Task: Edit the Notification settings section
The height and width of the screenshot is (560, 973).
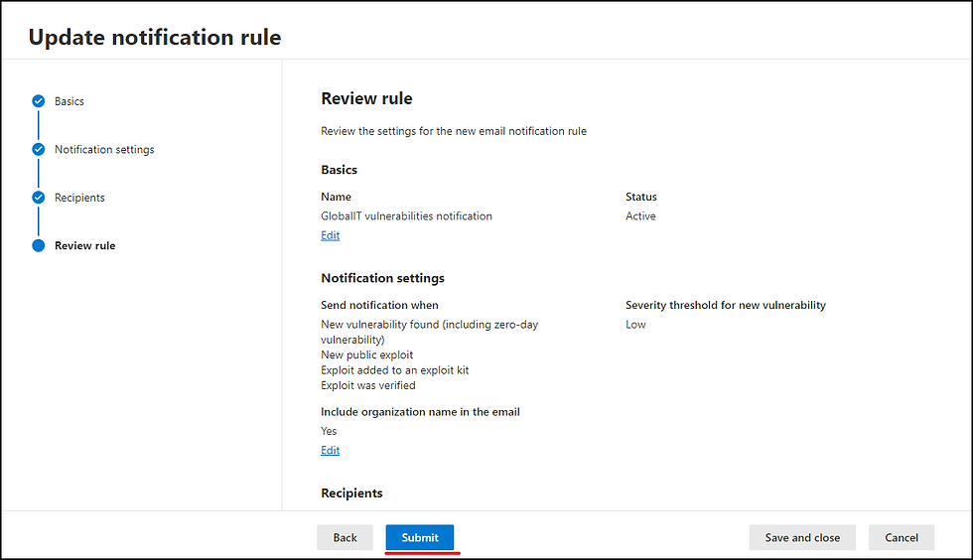Action: tap(330, 450)
